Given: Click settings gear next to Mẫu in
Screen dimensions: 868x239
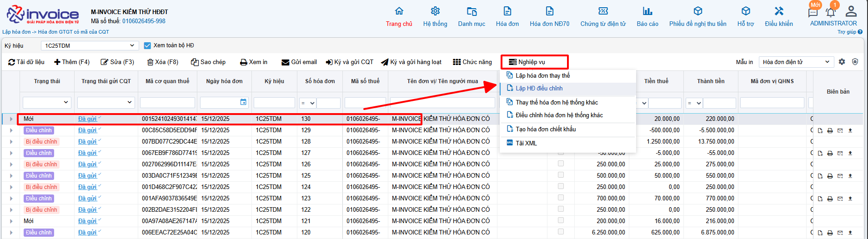Looking at the screenshot, I should tap(842, 62).
